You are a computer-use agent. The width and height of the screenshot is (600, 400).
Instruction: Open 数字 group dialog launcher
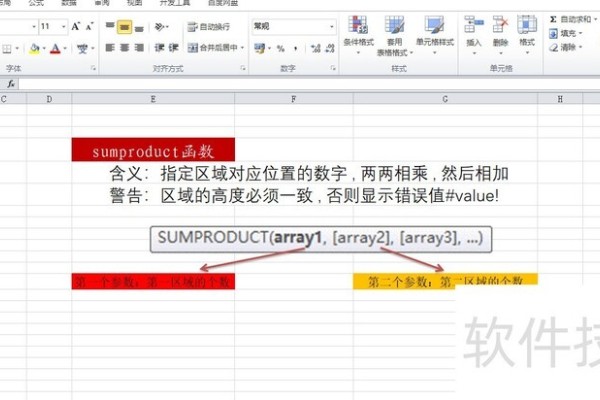(333, 68)
